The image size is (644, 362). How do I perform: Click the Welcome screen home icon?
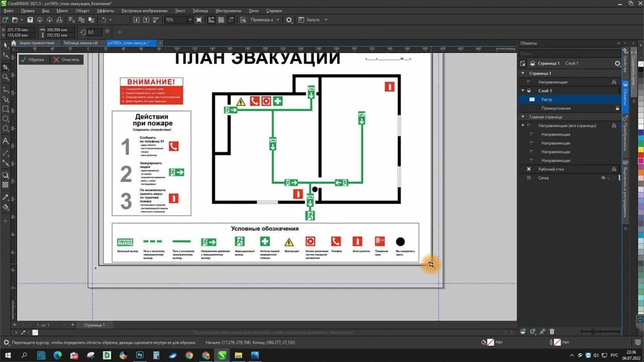(x=14, y=43)
